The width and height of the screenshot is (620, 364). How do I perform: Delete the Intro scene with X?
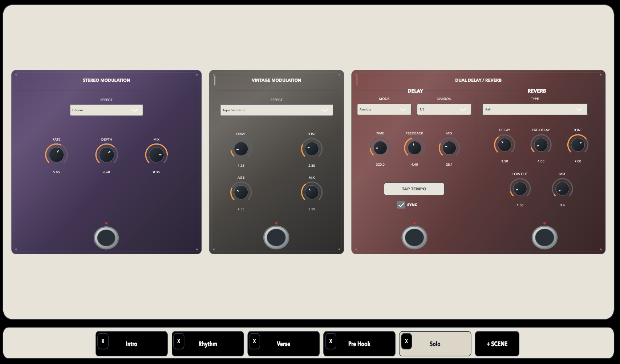click(103, 341)
